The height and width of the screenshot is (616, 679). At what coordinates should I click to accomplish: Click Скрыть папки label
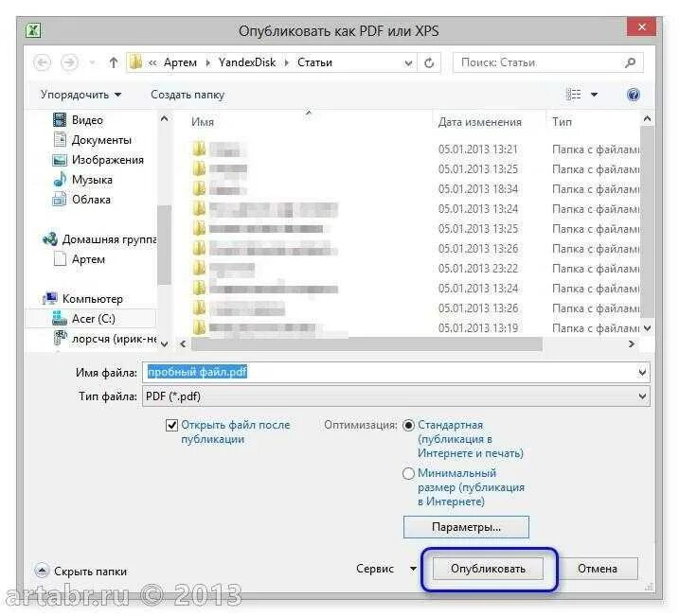[91, 572]
